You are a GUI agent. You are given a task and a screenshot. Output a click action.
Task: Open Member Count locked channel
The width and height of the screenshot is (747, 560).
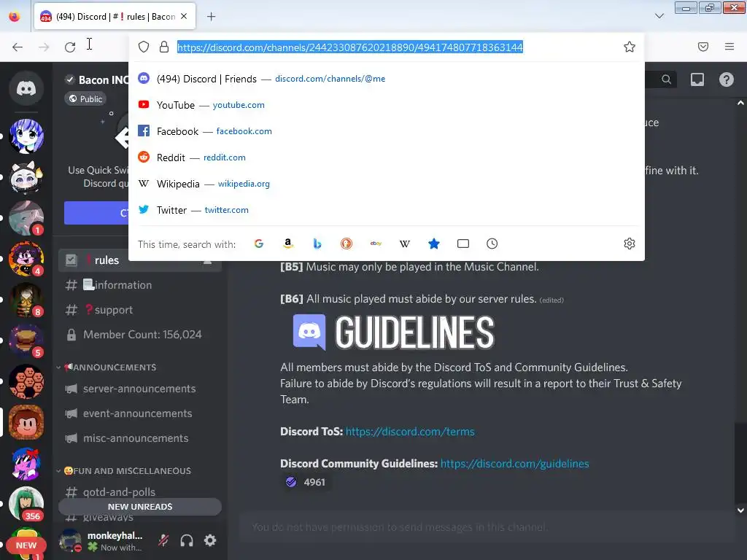139,334
